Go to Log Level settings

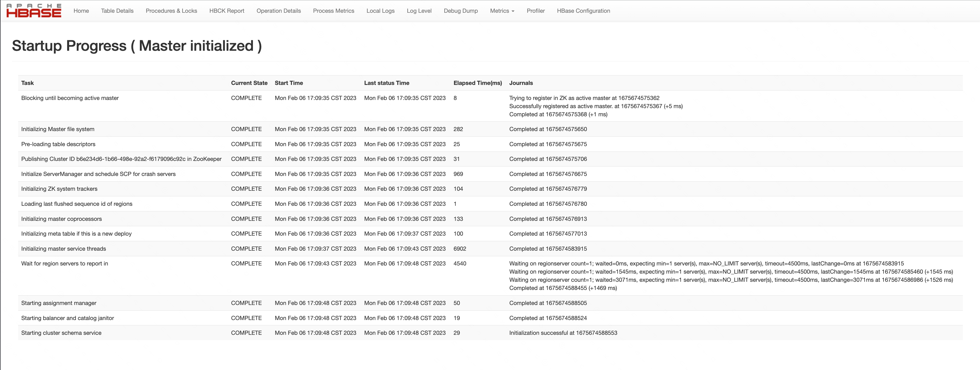point(419,11)
